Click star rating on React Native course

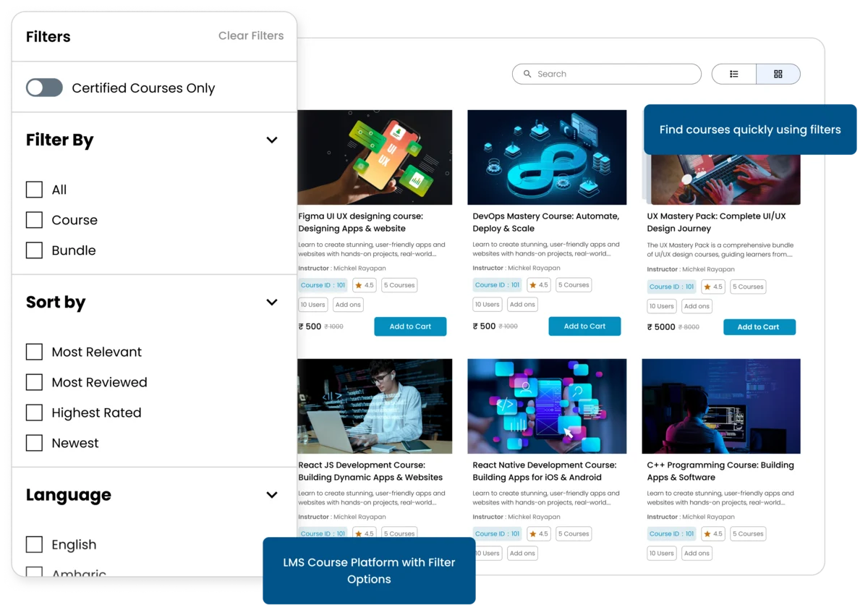539,533
